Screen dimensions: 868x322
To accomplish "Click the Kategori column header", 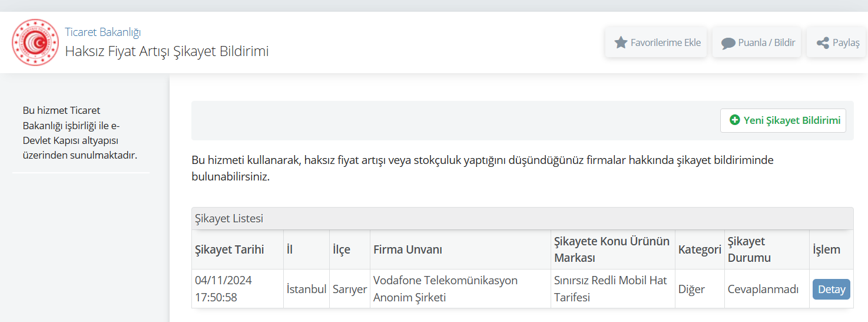I will (x=700, y=249).
